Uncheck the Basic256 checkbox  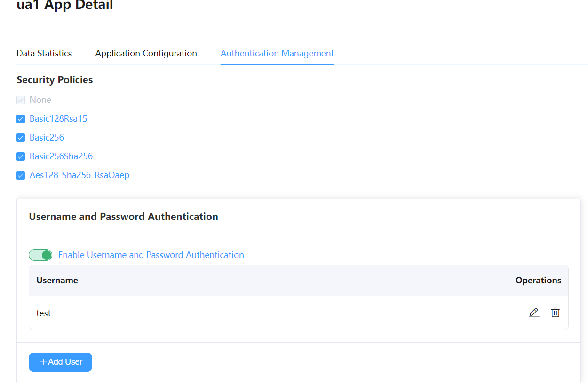[x=21, y=138]
